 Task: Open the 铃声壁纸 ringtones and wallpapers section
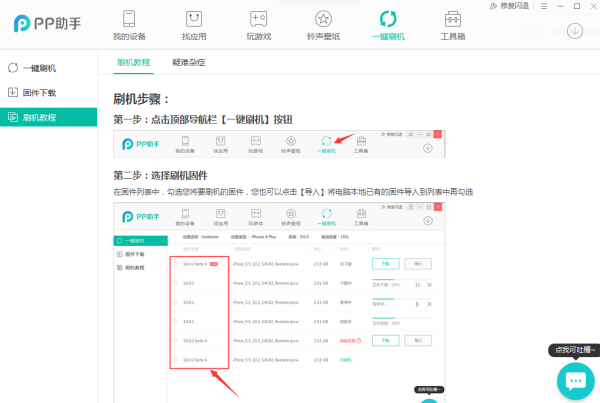click(323, 25)
